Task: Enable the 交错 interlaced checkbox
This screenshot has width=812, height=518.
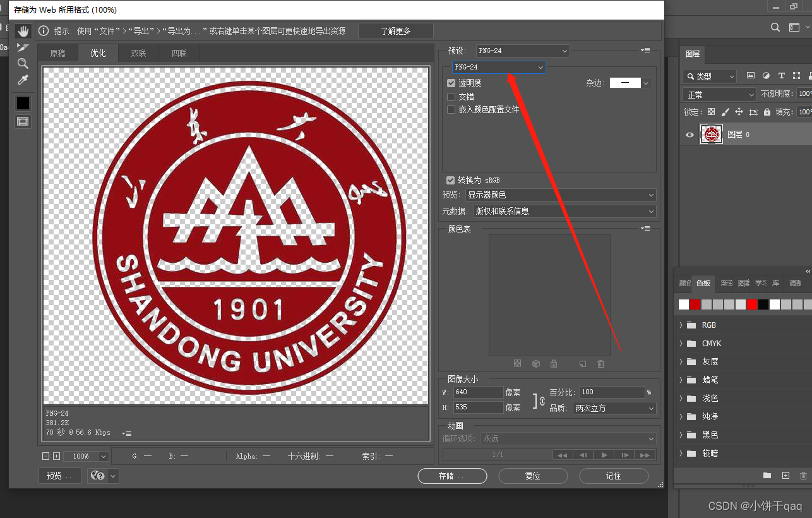Action: point(451,97)
